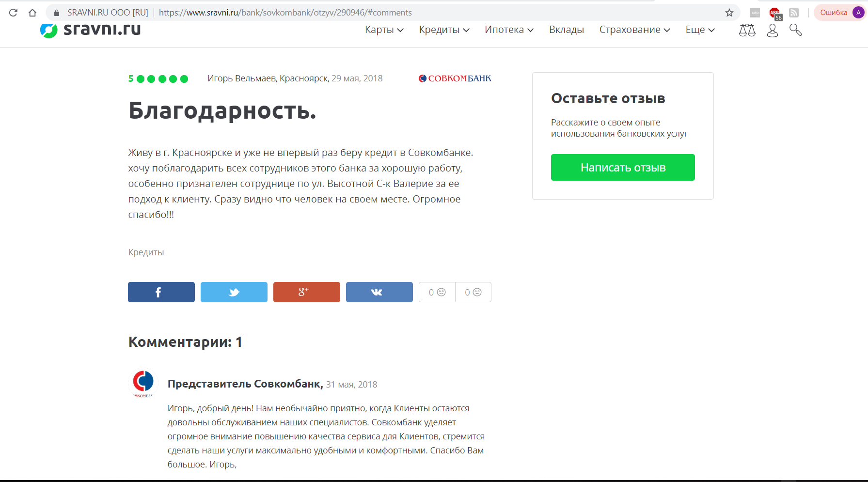Expand the Страхование dropdown menu
The height and width of the screenshot is (482, 868).
coord(634,30)
